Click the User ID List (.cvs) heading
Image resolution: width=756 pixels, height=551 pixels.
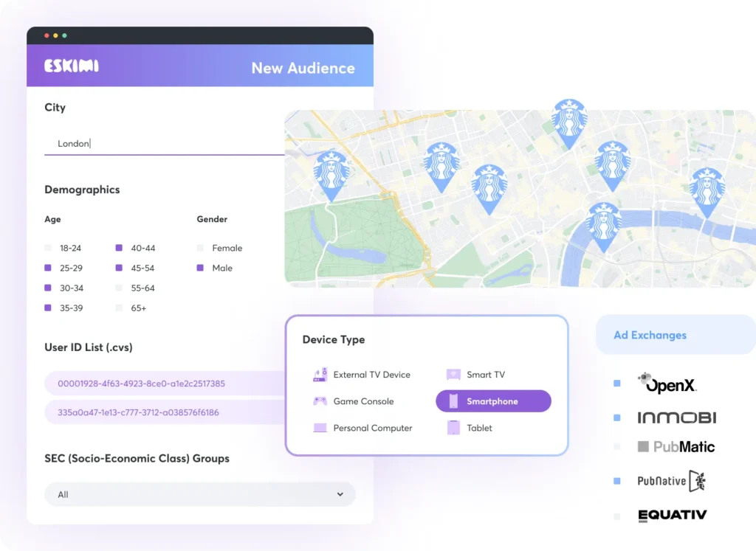point(89,347)
